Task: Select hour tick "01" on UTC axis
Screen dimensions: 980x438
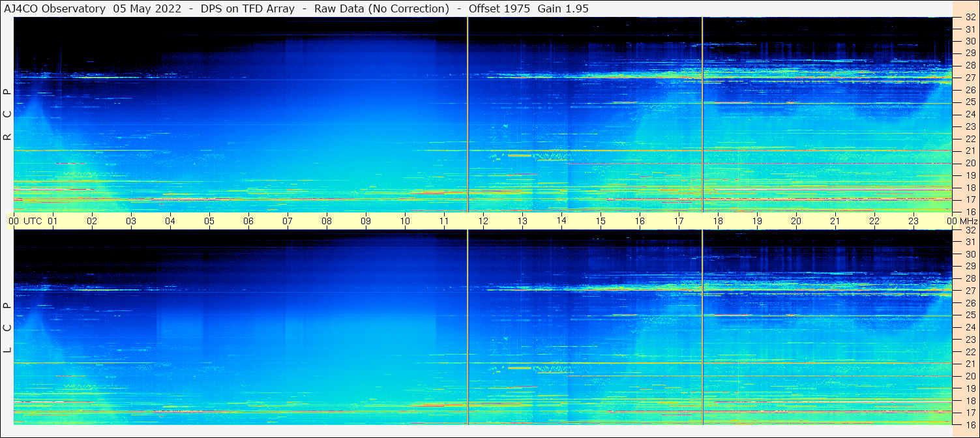Action: tap(53, 221)
